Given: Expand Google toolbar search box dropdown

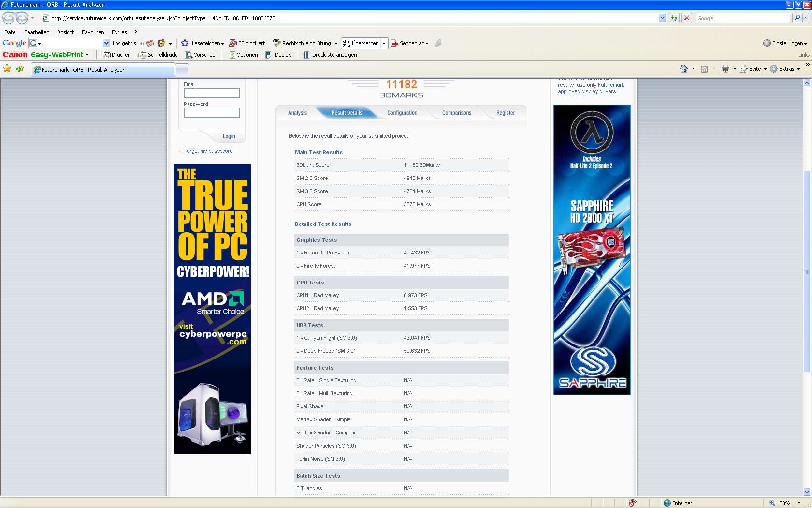Looking at the screenshot, I should 106,43.
